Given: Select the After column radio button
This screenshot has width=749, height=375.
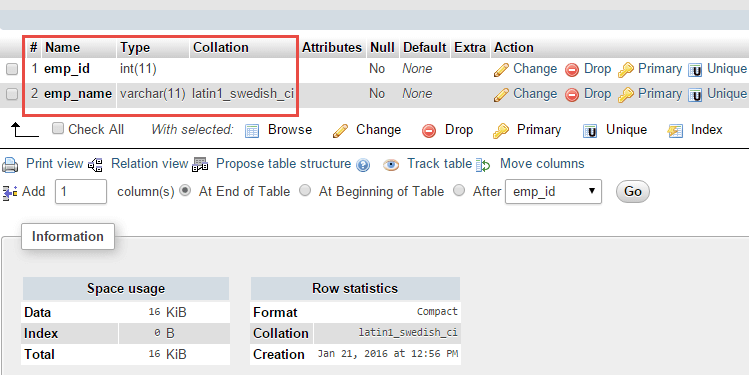Looking at the screenshot, I should click(459, 191).
